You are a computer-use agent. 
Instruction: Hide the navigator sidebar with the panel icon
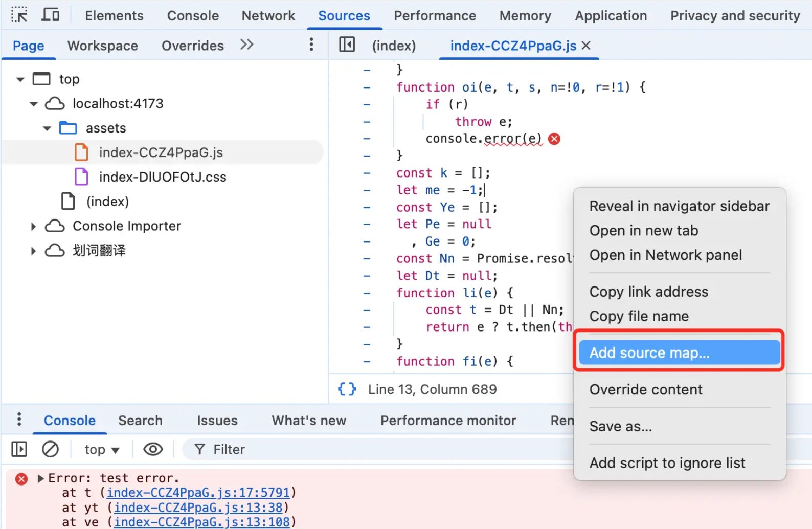pyautogui.click(x=347, y=45)
